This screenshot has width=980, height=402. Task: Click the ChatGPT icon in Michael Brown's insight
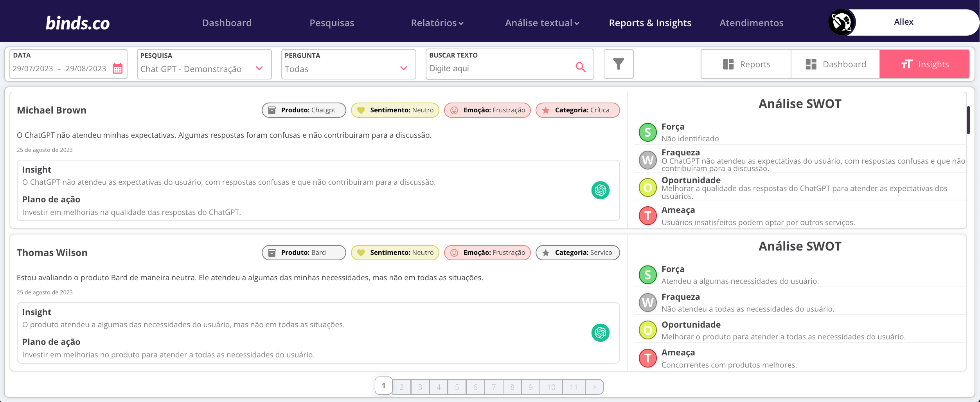(x=600, y=190)
